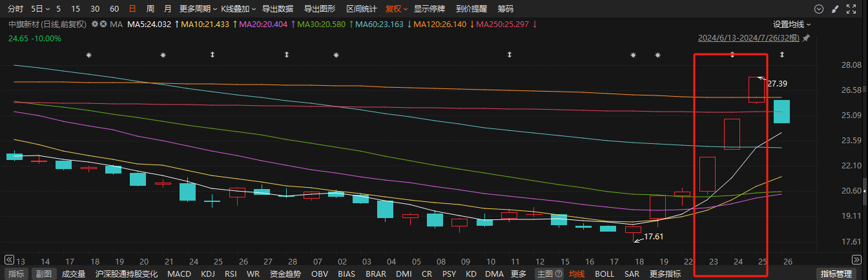The width and height of the screenshot is (868, 280).
Task: Open the 主图 chart dropdown
Action: click(x=548, y=274)
